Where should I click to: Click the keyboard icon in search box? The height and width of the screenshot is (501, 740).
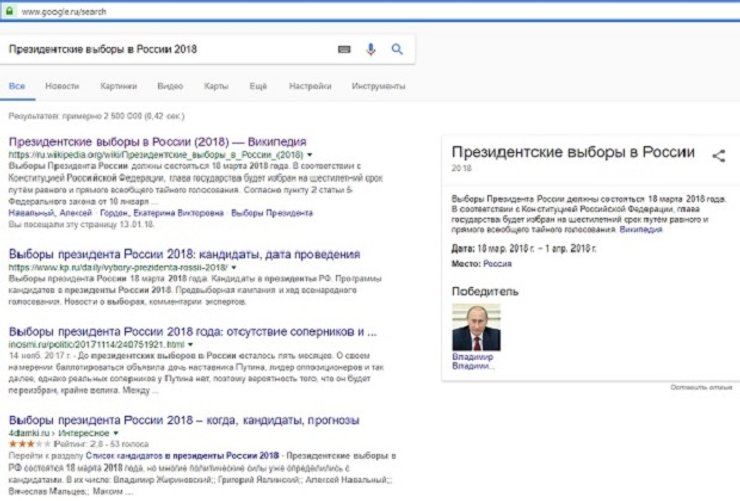(345, 49)
